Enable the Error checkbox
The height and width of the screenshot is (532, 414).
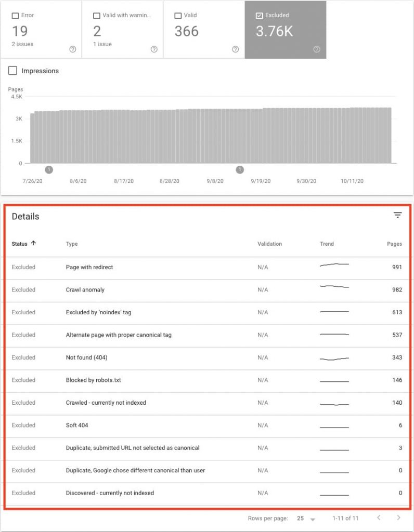15,16
